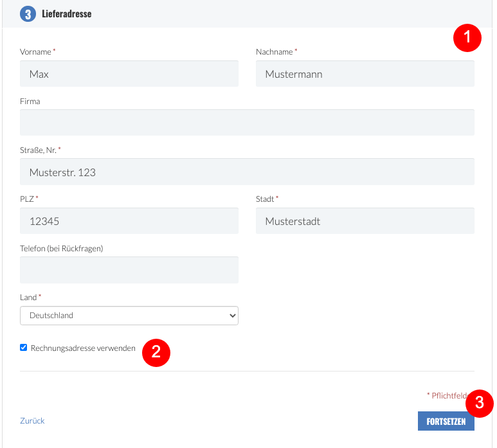This screenshot has height=448, width=497.
Task: Uncheck the Rechnungsadresse verwenden checkbox
Action: pyautogui.click(x=23, y=348)
